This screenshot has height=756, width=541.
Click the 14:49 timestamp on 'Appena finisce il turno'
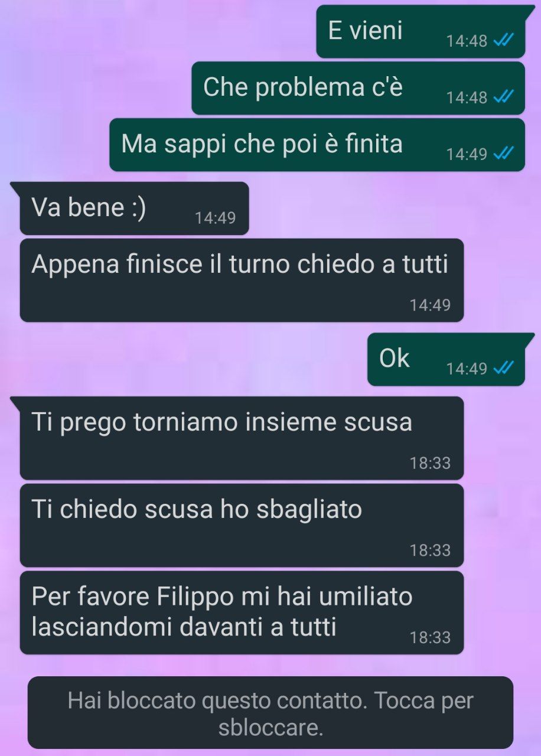pyautogui.click(x=431, y=305)
